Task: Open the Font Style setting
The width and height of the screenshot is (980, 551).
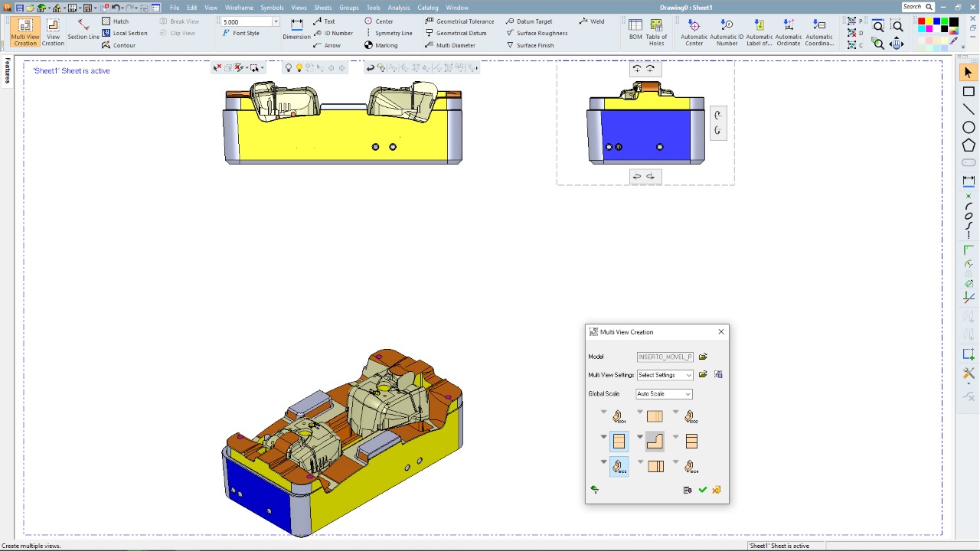Action: pos(240,33)
